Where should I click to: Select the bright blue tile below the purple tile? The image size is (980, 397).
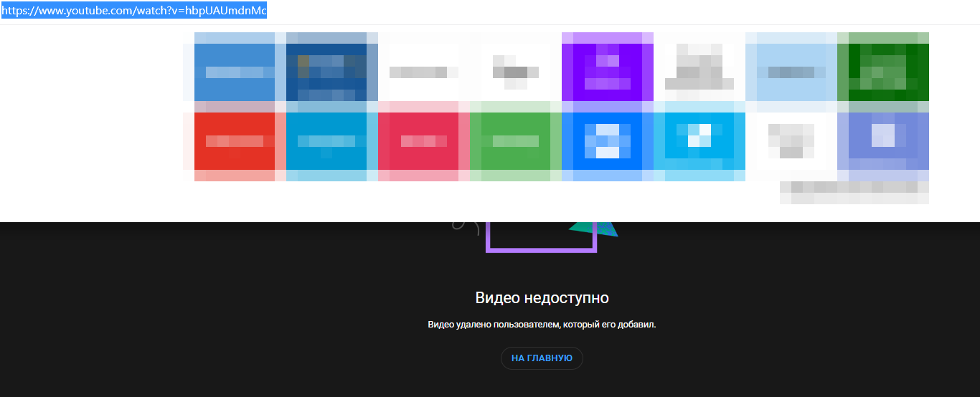[x=607, y=141]
